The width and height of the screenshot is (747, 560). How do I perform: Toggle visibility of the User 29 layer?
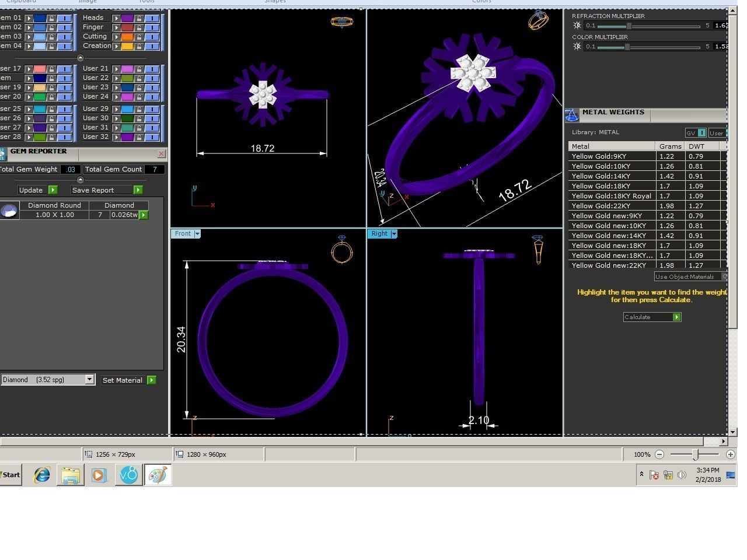[152, 109]
